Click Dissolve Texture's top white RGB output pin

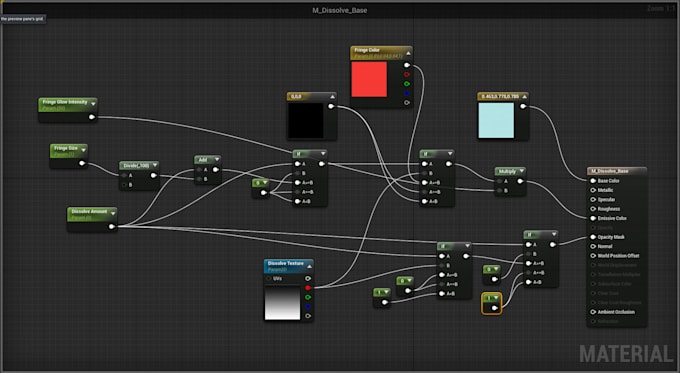click(x=308, y=278)
